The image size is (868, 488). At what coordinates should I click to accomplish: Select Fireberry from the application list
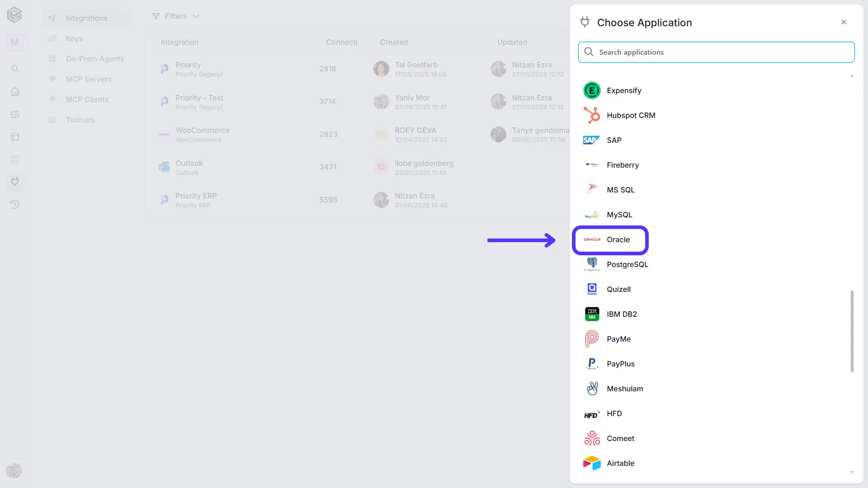tap(623, 165)
